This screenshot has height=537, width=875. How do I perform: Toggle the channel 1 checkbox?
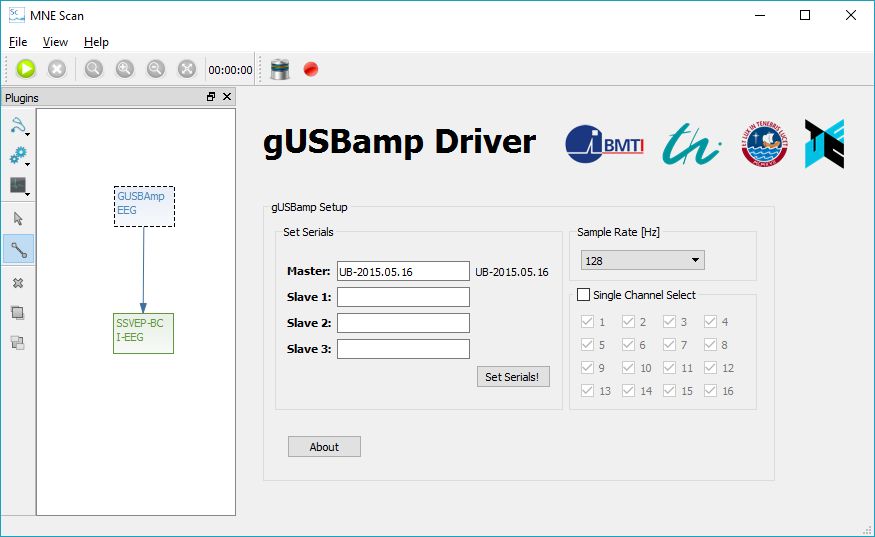[x=587, y=322]
